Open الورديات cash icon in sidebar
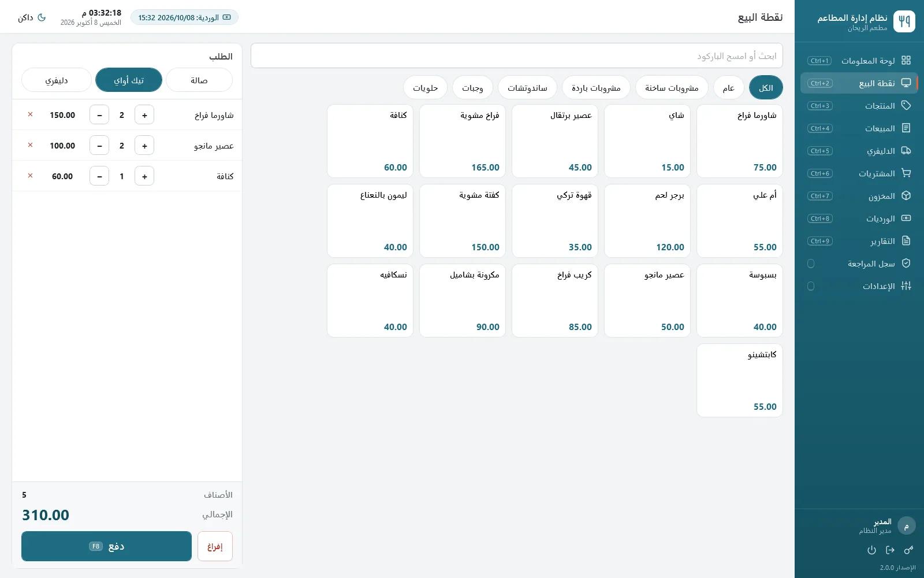 click(x=906, y=218)
